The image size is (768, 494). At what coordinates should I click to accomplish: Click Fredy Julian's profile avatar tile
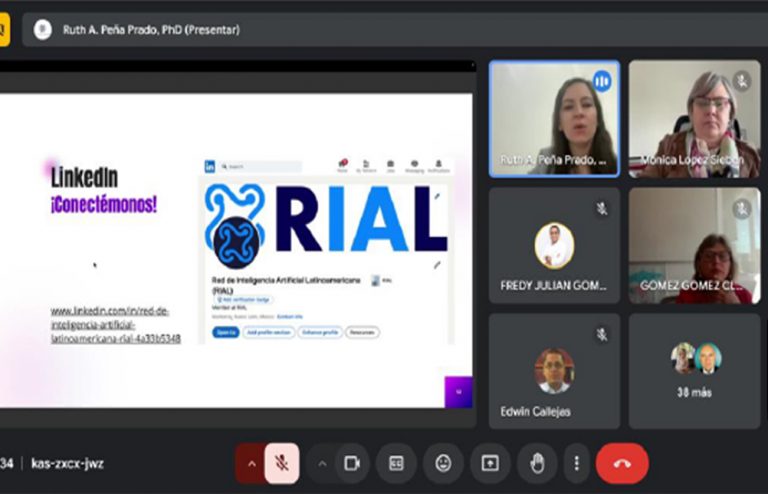pos(554,245)
